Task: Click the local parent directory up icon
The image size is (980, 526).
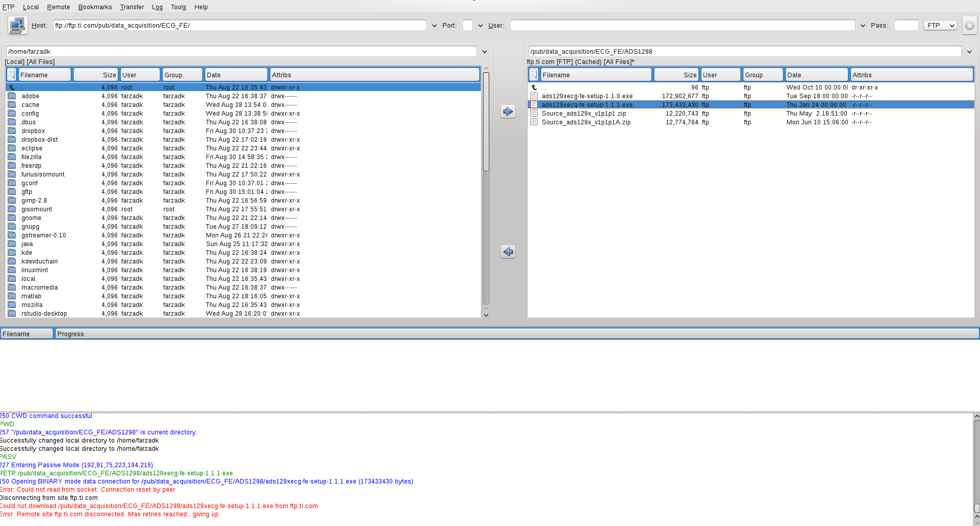Action: (x=12, y=87)
